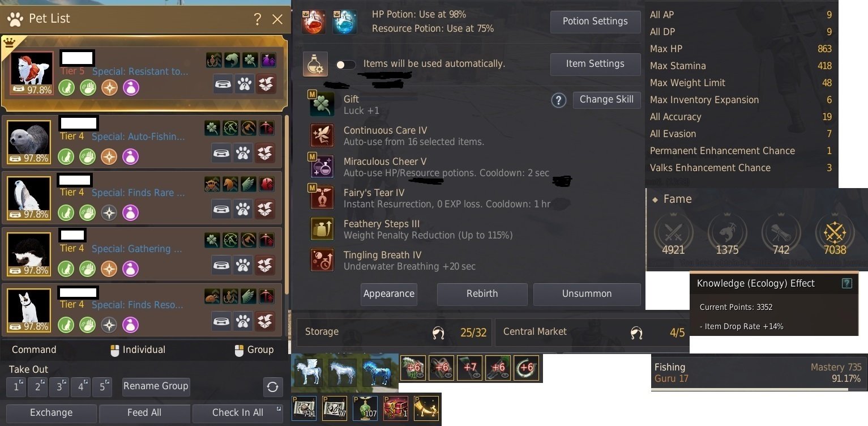This screenshot has width=868, height=426.
Task: Take out pet group 1
Action: tap(16, 387)
